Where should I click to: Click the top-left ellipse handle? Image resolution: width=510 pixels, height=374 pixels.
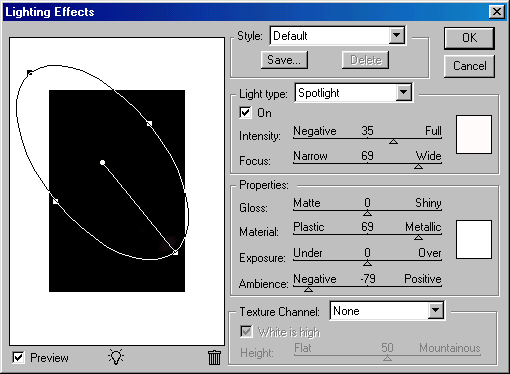30,72
